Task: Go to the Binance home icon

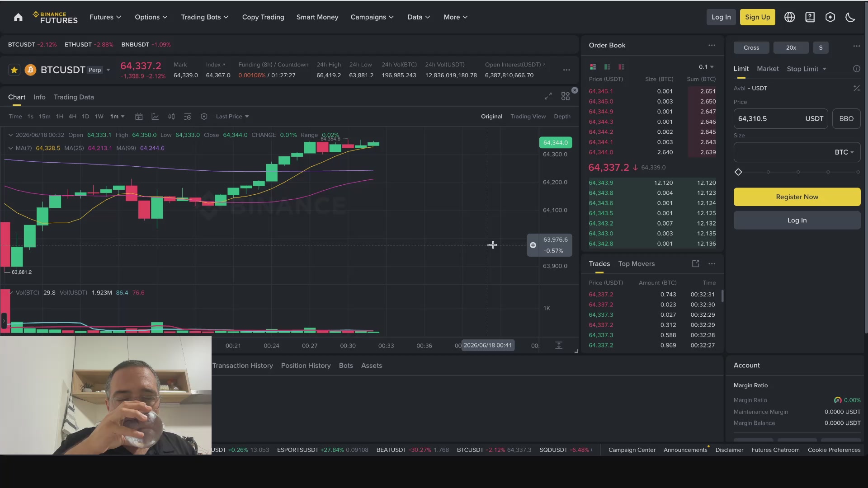Action: pyautogui.click(x=18, y=17)
